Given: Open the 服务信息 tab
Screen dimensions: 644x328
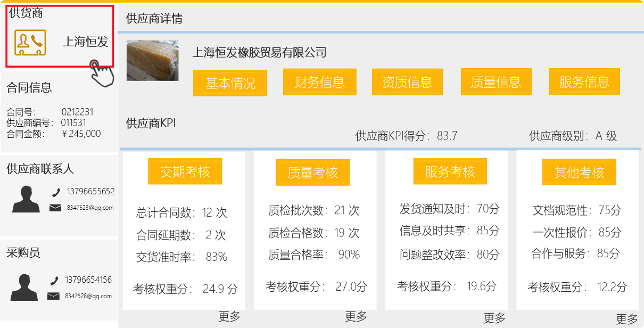Looking at the screenshot, I should [x=584, y=82].
